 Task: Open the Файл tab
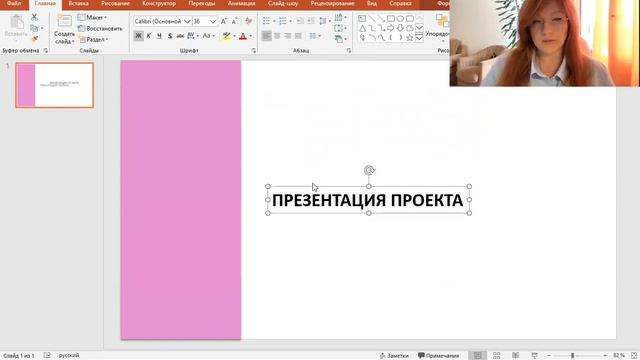(14, 3)
